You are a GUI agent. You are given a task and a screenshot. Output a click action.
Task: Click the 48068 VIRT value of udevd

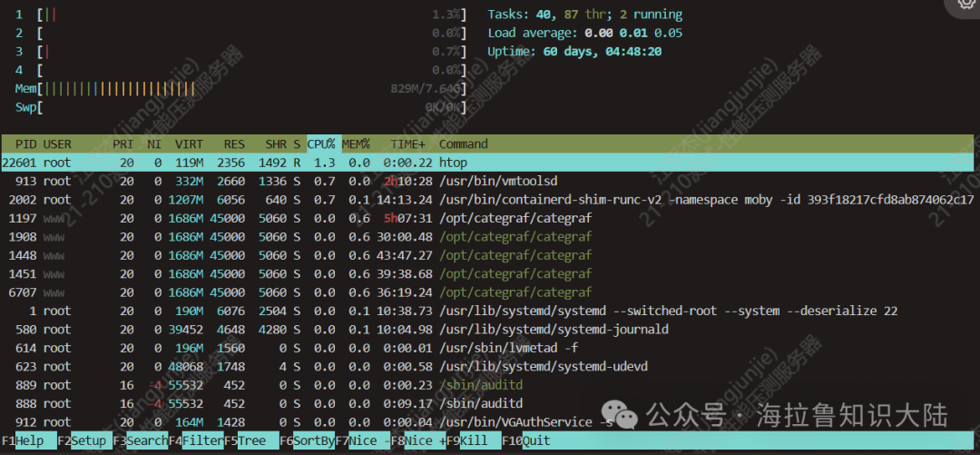[186, 366]
